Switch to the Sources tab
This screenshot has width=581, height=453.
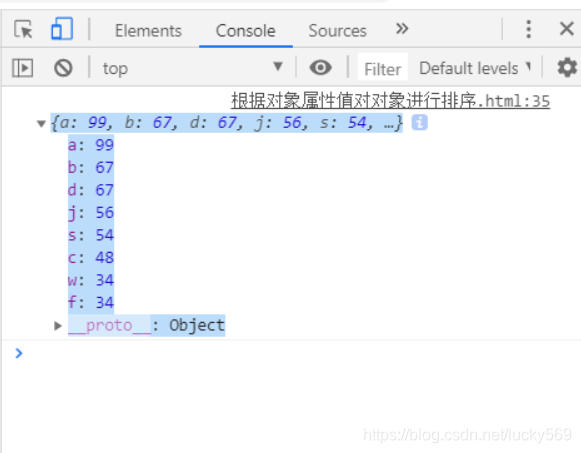point(337,31)
